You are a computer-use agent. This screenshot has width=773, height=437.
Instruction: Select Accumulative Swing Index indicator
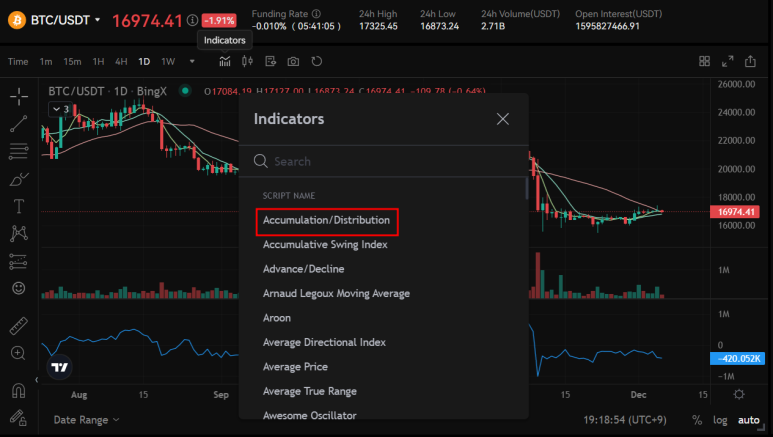tap(325, 245)
